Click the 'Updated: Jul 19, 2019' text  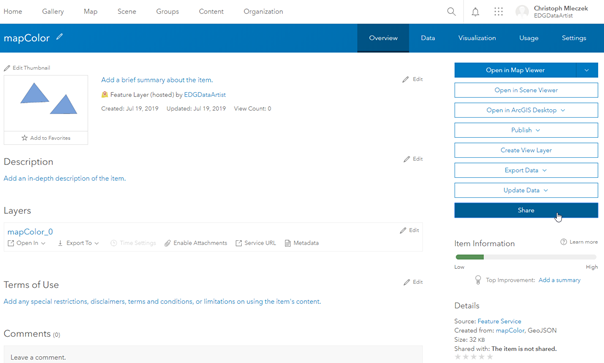[196, 109]
